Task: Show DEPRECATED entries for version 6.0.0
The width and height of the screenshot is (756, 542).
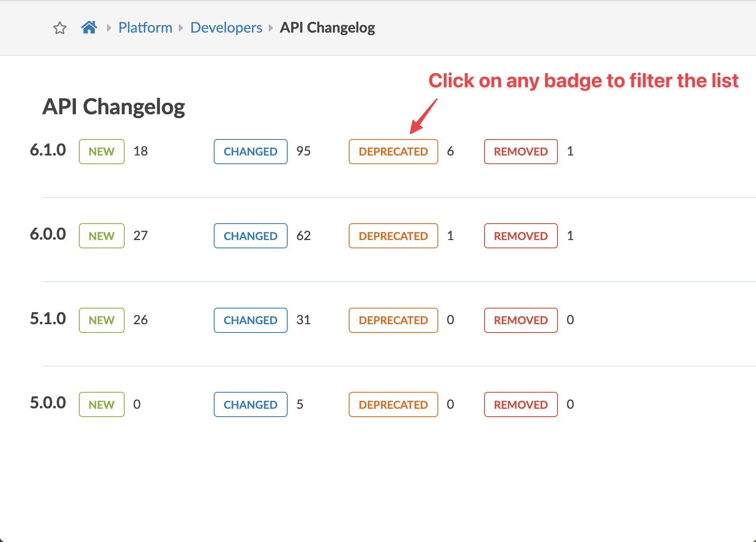Action: tap(393, 236)
